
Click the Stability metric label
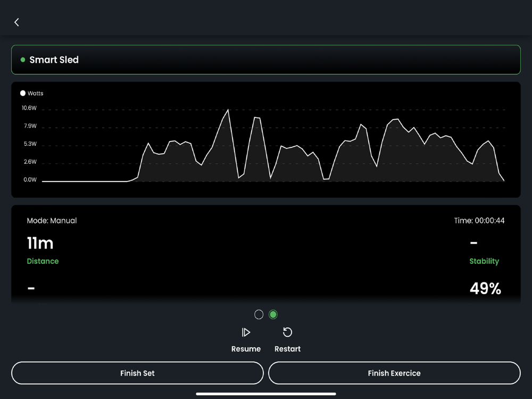(x=484, y=261)
